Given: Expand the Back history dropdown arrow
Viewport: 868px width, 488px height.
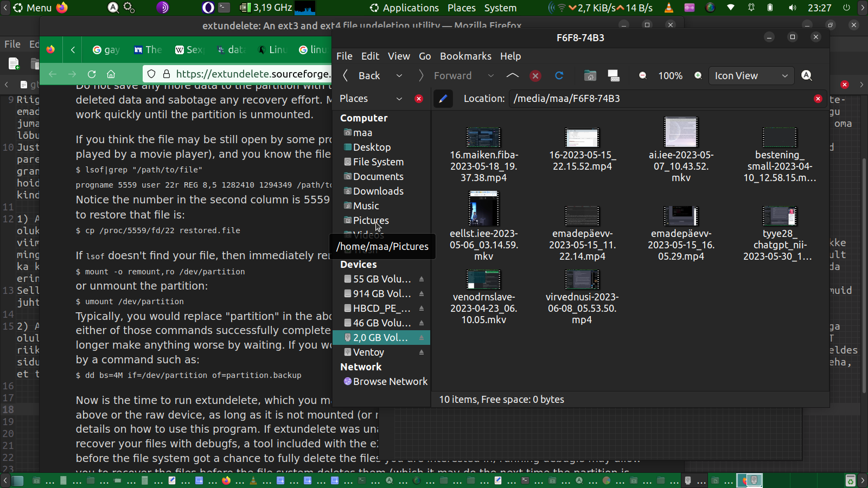Looking at the screenshot, I should [x=399, y=76].
